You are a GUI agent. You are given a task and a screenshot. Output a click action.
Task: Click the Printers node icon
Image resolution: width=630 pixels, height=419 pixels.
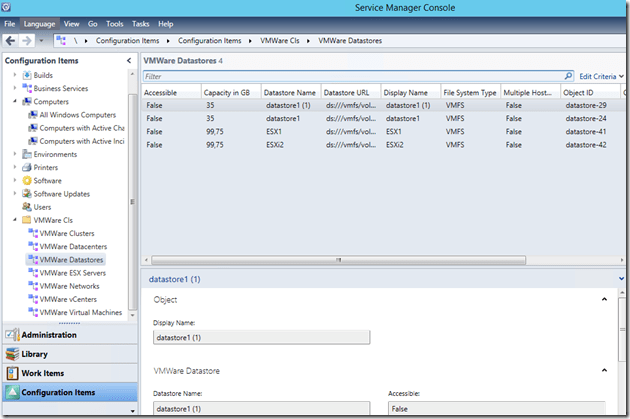[x=26, y=168]
